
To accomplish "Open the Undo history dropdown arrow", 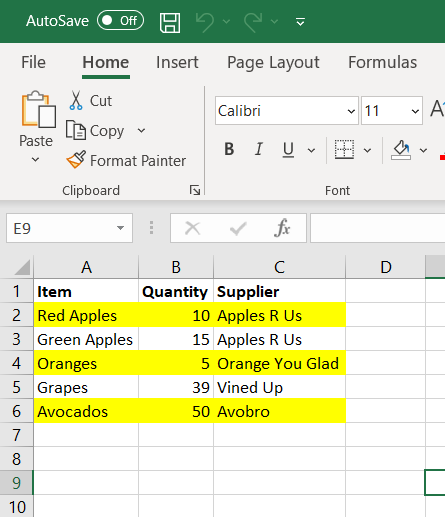I will coord(226,22).
